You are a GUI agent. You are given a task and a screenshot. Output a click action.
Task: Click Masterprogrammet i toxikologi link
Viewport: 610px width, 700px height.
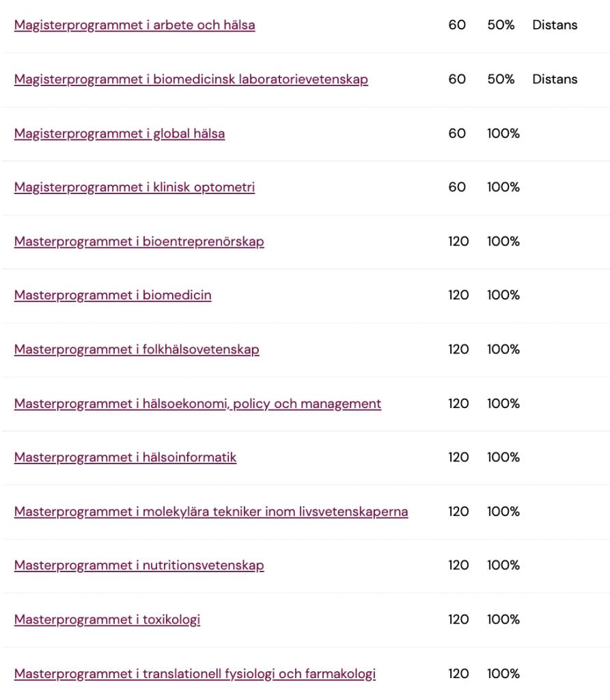coord(107,619)
